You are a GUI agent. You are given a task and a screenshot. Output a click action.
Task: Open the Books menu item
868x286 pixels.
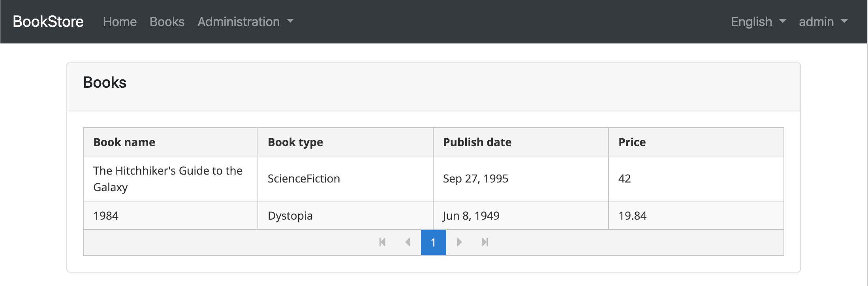pos(167,22)
